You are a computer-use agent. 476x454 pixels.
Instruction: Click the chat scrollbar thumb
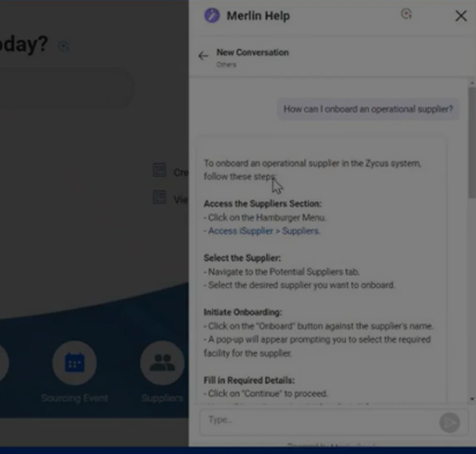[472, 143]
